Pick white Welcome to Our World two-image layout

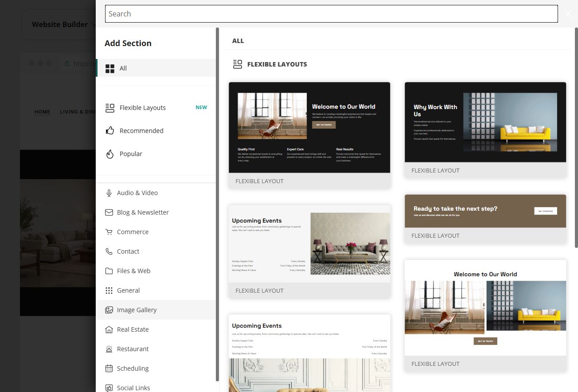pyautogui.click(x=485, y=316)
